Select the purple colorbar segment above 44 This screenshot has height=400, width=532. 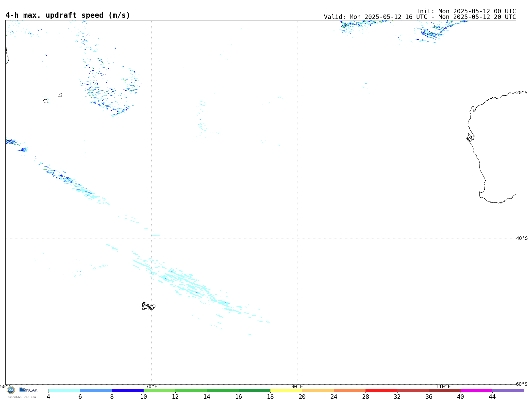click(x=508, y=391)
